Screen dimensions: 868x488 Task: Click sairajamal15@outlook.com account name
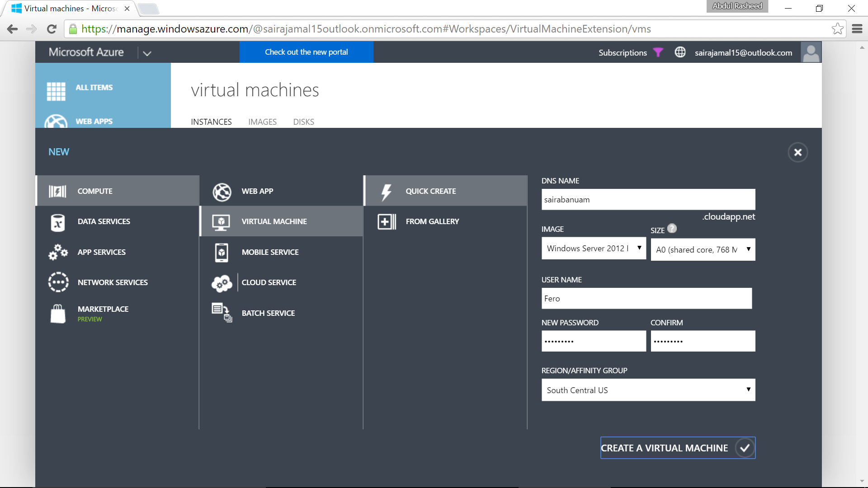(x=743, y=53)
